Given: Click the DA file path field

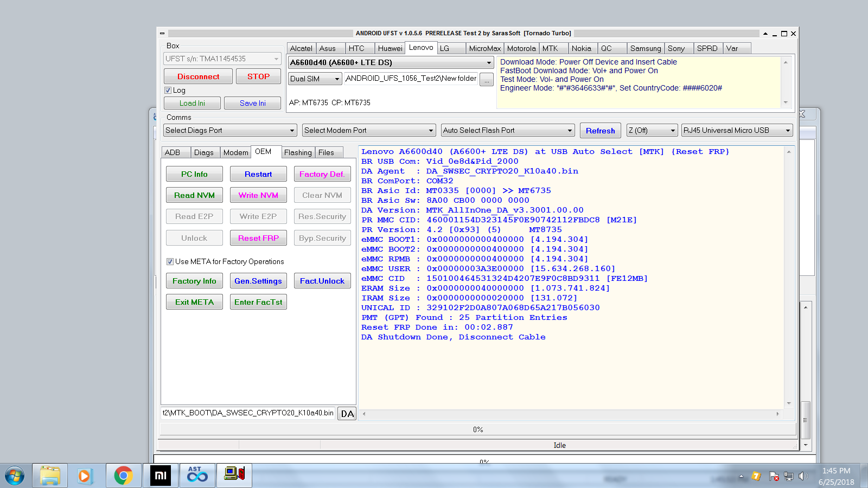Looking at the screenshot, I should [248, 413].
